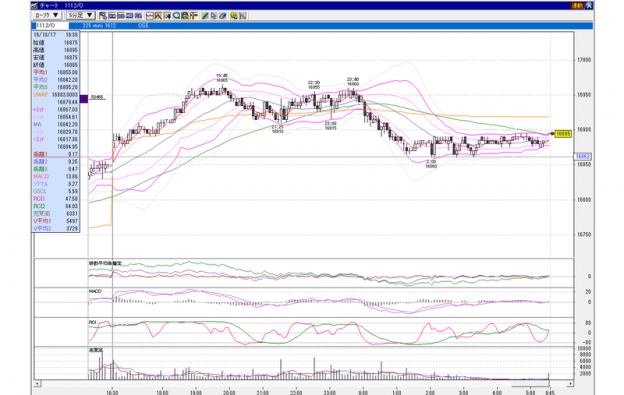Viewport: 624px width, 395px height.
Task: Click the MACD panel label
Action: pos(95,292)
